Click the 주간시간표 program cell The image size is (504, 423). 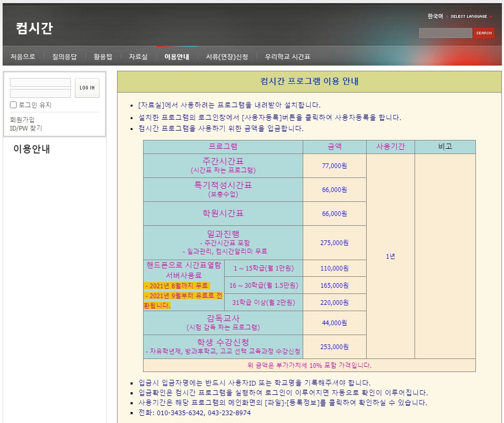[223, 165]
